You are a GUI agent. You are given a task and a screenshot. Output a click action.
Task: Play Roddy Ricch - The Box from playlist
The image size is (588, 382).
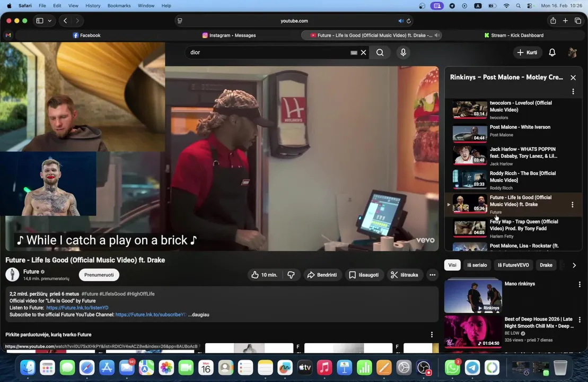click(513, 180)
